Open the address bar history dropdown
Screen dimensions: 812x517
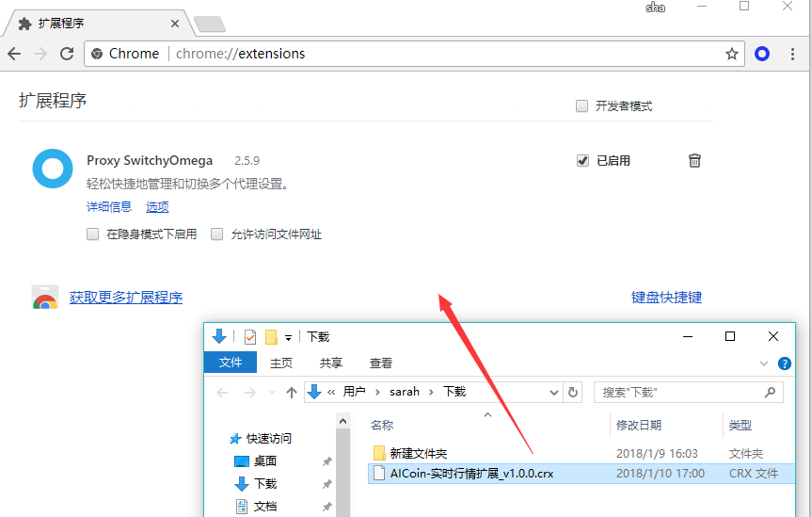[553, 393]
